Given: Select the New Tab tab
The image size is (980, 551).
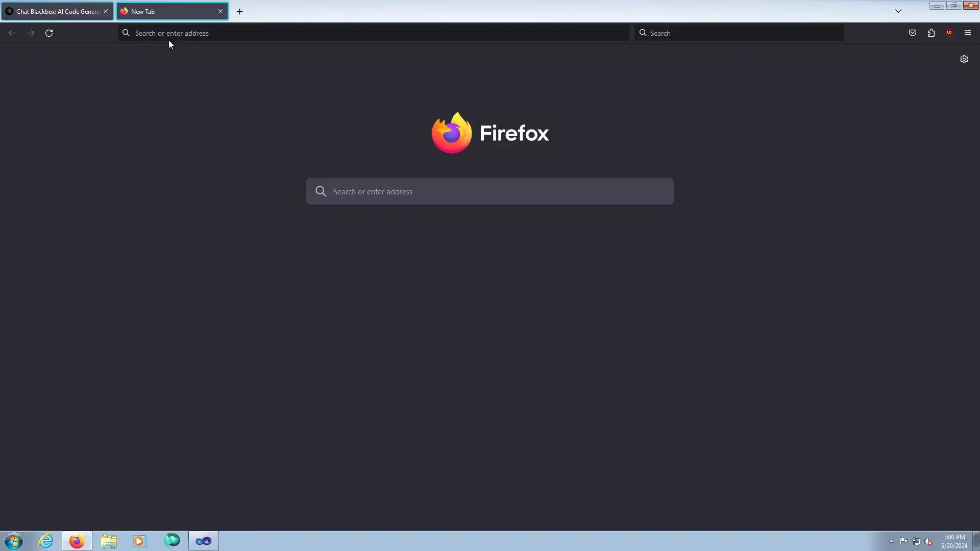Looking at the screenshot, I should coord(168,11).
